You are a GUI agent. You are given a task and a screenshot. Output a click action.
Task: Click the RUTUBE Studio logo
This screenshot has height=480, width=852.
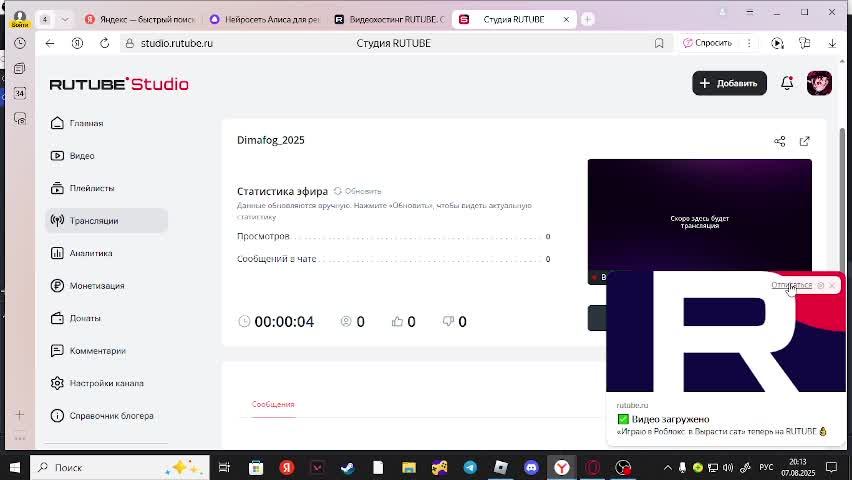[x=119, y=84]
